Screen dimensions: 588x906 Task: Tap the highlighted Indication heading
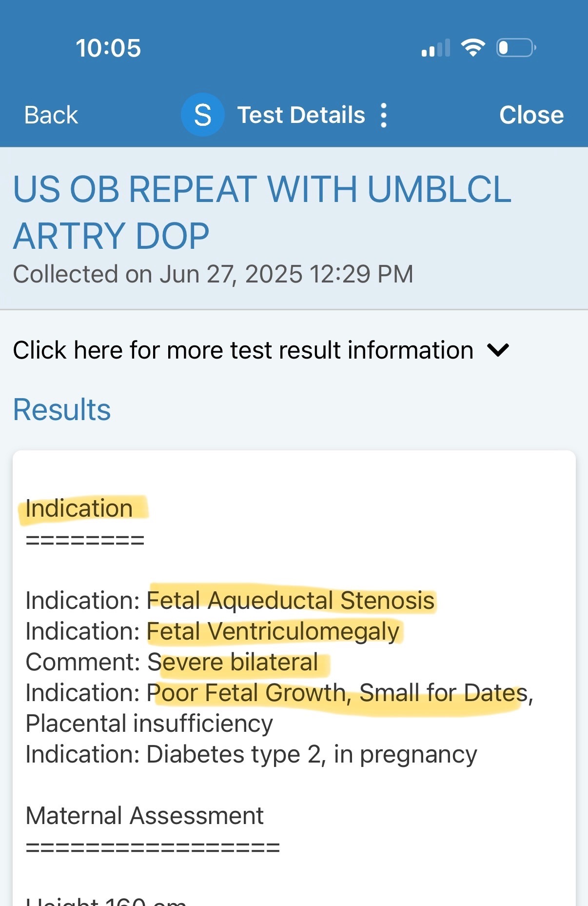pyautogui.click(x=79, y=508)
